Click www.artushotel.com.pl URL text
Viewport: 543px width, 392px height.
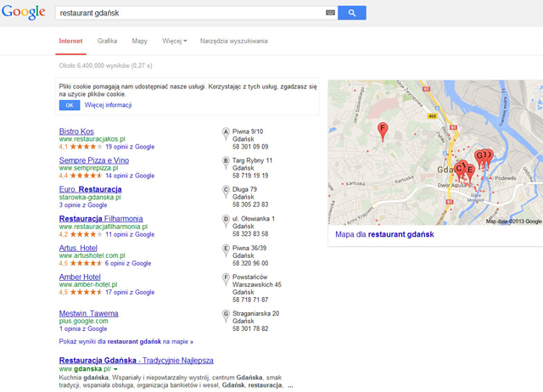point(92,255)
